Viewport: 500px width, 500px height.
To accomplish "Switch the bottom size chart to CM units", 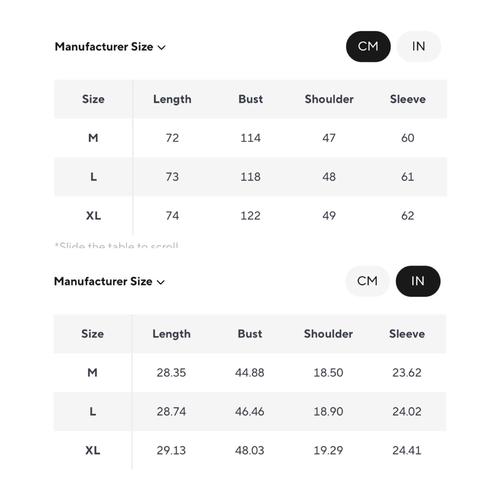I will tap(367, 281).
